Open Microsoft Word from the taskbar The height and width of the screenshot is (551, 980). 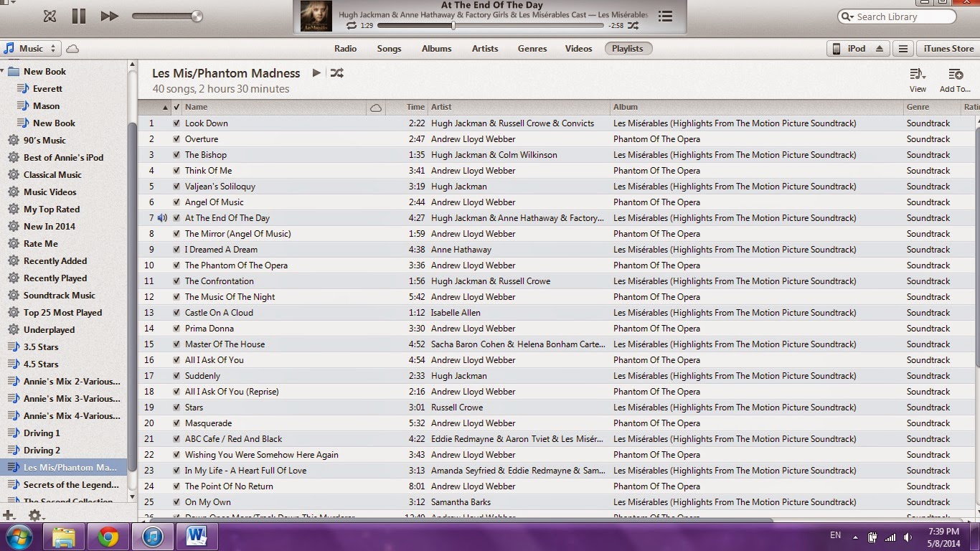pos(196,537)
